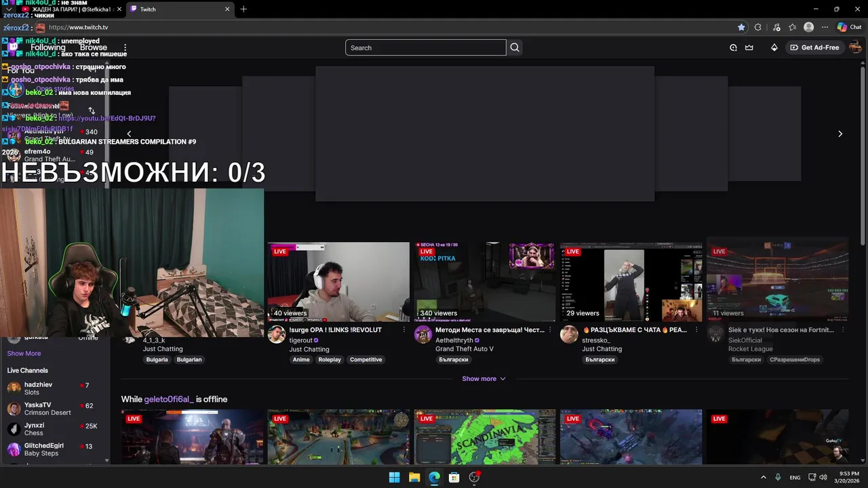Viewport: 868px width, 488px height.
Task: Show hidden system tray icons
Action: point(763,477)
